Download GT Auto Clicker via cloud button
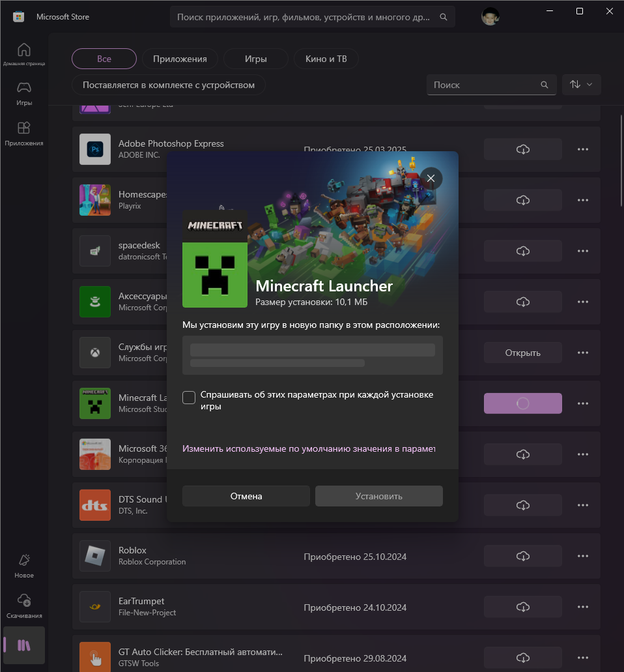Image resolution: width=624 pixels, height=672 pixels. [522, 658]
